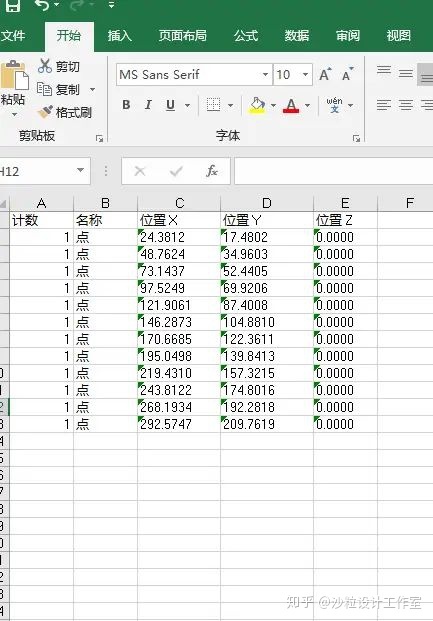This screenshot has height=621, width=433.
Task: Click the 剪切 scissors button
Action: point(59,67)
